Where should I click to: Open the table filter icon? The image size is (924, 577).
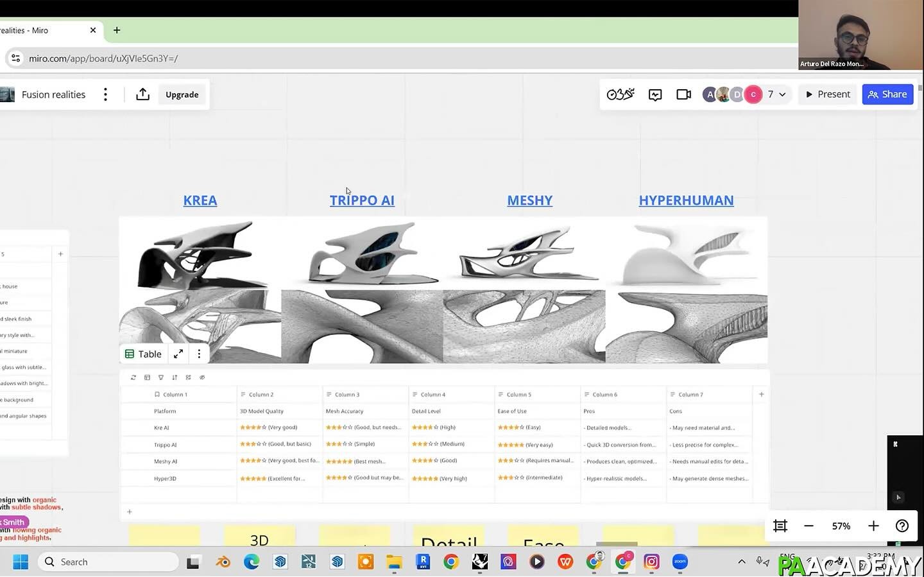coord(161,377)
